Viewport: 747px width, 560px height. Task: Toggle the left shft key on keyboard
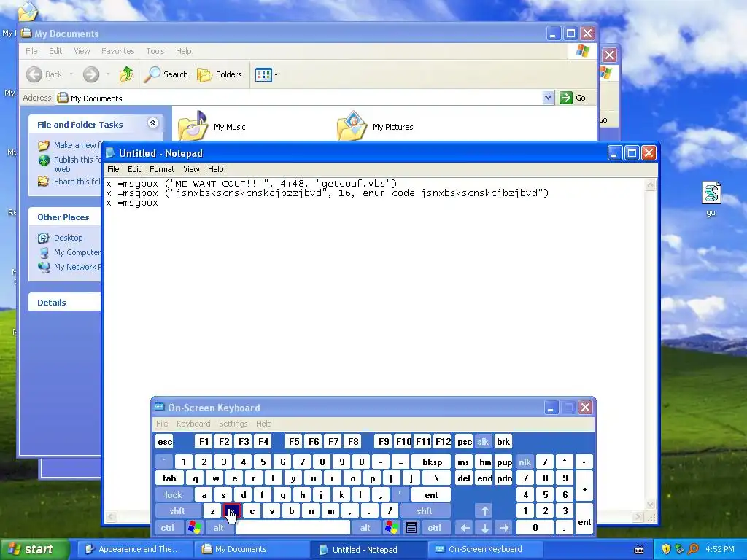[x=177, y=511]
